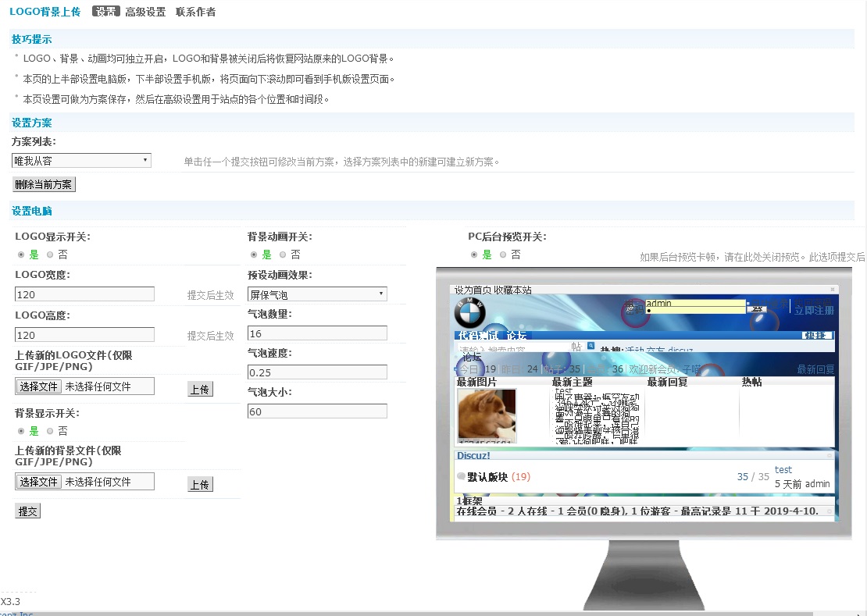This screenshot has height=616, width=867.
Task: Switch to 高级设置 tab
Action: [145, 12]
